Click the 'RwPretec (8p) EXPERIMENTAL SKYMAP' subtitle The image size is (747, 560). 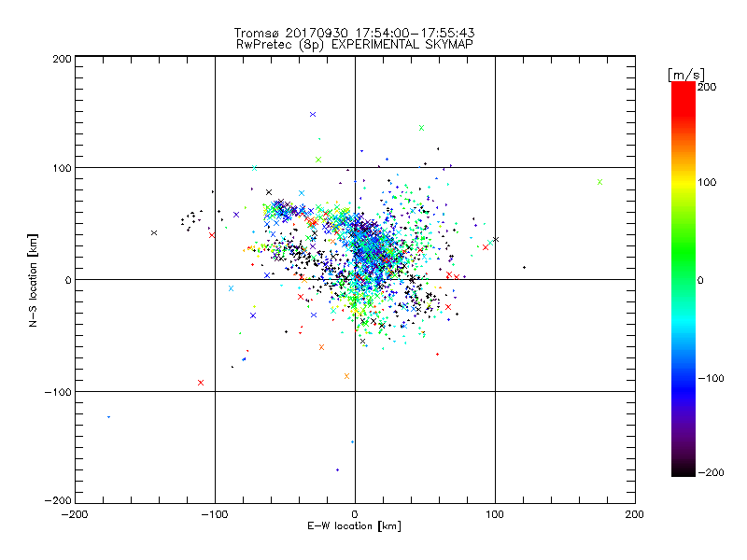[355, 45]
